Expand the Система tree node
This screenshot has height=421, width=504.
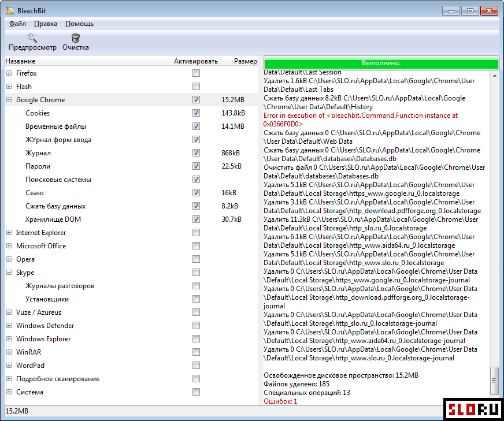[9, 392]
